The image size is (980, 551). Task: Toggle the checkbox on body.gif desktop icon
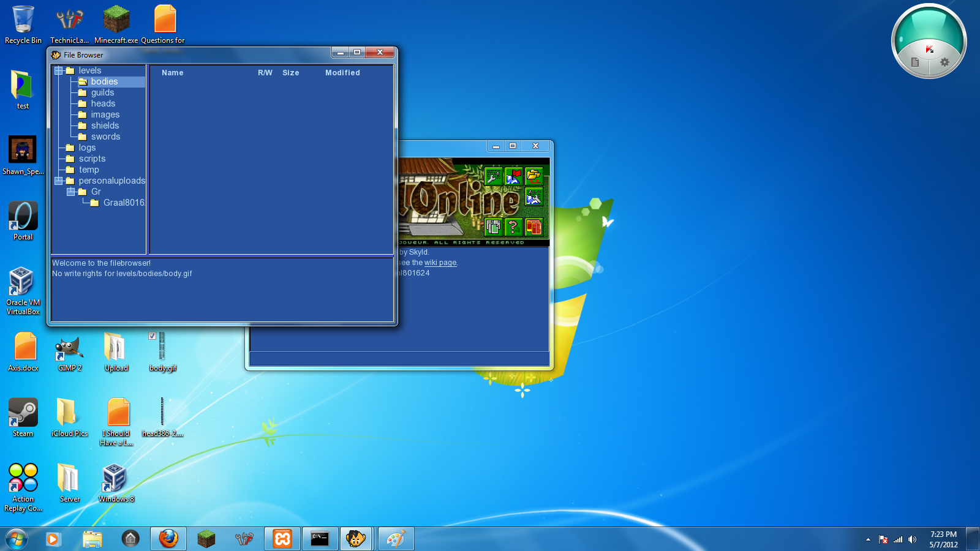152,335
